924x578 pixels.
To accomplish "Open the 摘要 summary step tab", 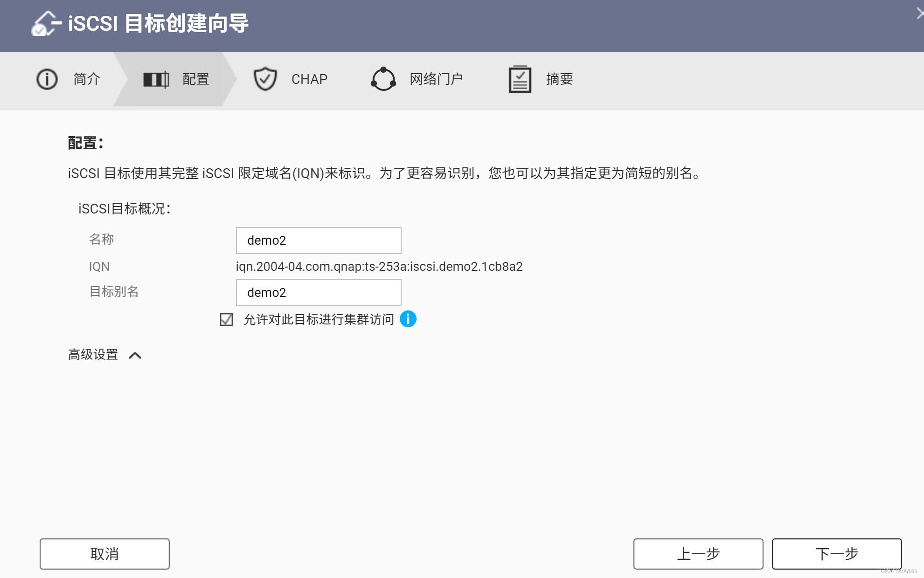I will pos(559,79).
